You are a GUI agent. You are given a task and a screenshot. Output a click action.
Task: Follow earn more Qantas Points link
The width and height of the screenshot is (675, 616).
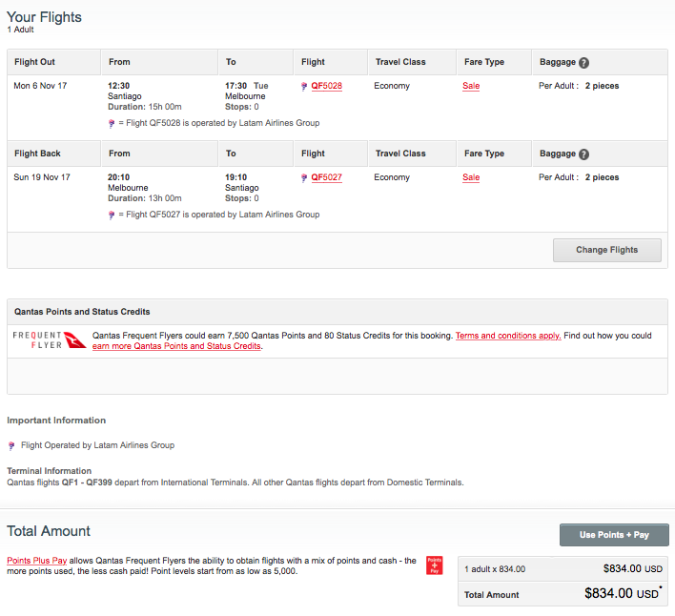(176, 346)
